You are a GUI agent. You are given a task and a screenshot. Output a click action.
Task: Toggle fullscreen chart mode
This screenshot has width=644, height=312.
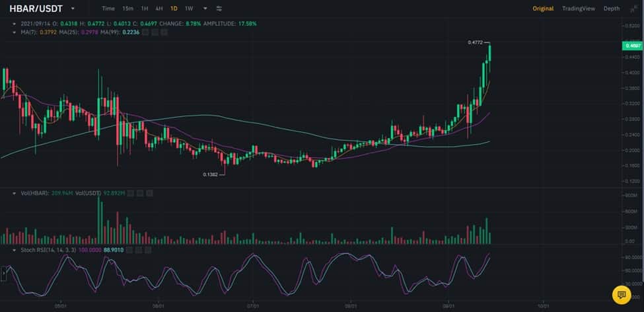pos(633,9)
